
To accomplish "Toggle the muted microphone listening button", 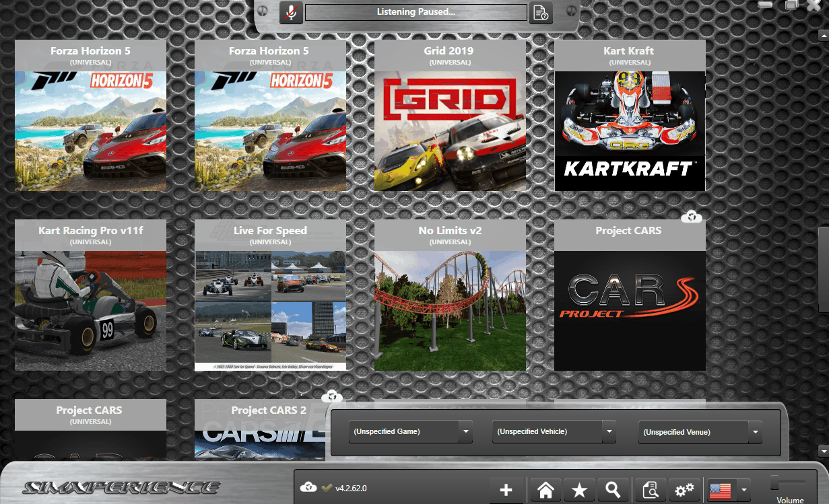I will (x=291, y=13).
